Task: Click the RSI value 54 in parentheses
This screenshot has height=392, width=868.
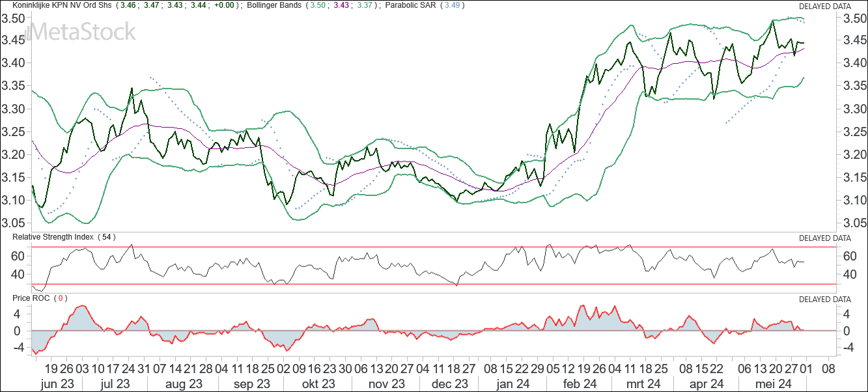Action: click(106, 237)
